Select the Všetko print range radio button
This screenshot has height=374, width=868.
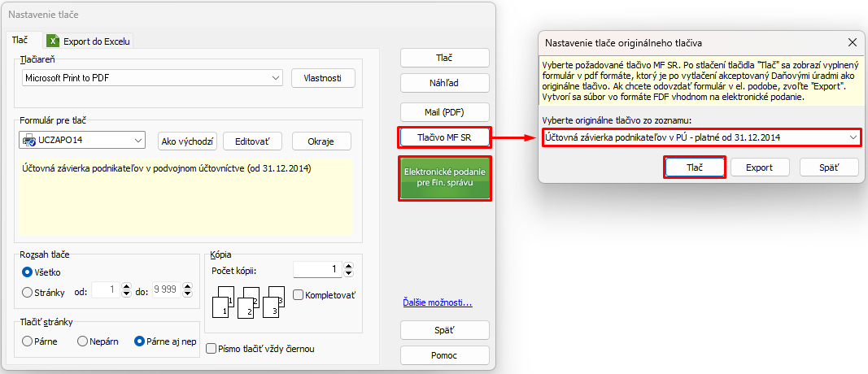coord(28,272)
